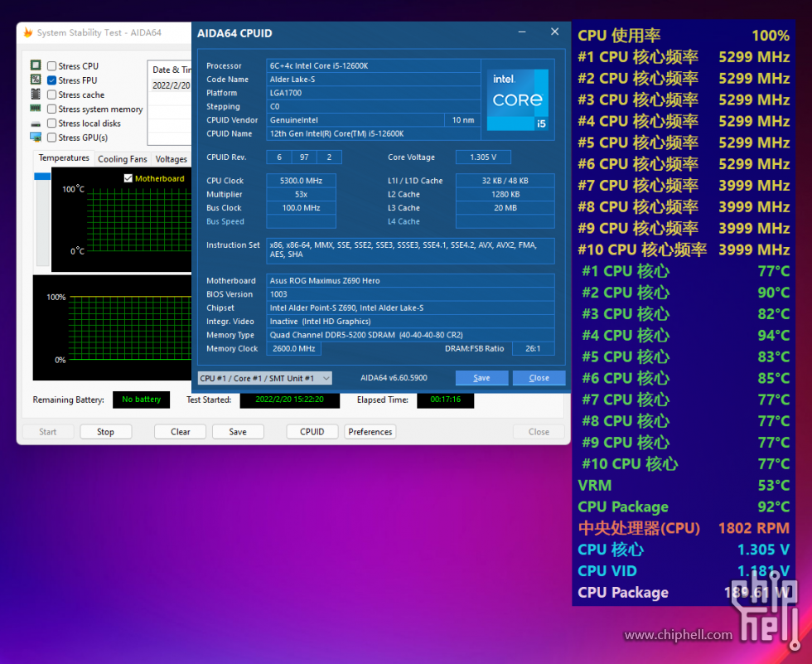Switch to the Cooling Fans tab
The width and height of the screenshot is (812, 664).
123,159
